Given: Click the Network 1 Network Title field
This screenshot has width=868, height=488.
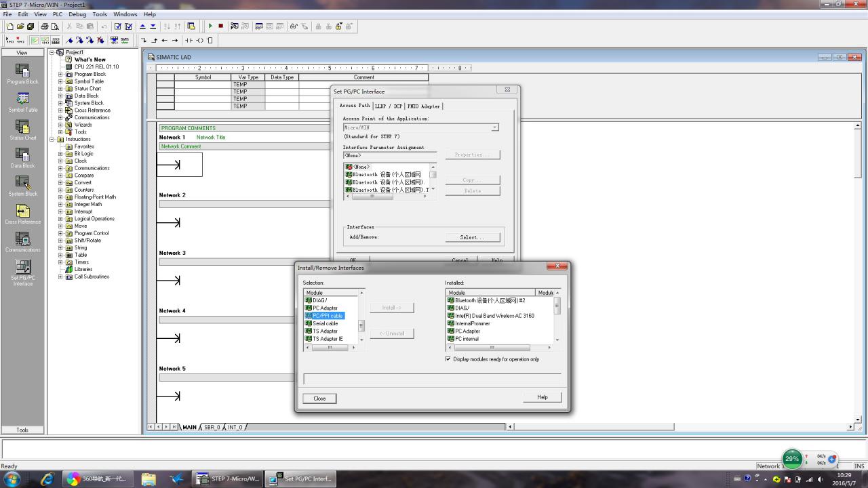Looking at the screenshot, I should tap(211, 138).
